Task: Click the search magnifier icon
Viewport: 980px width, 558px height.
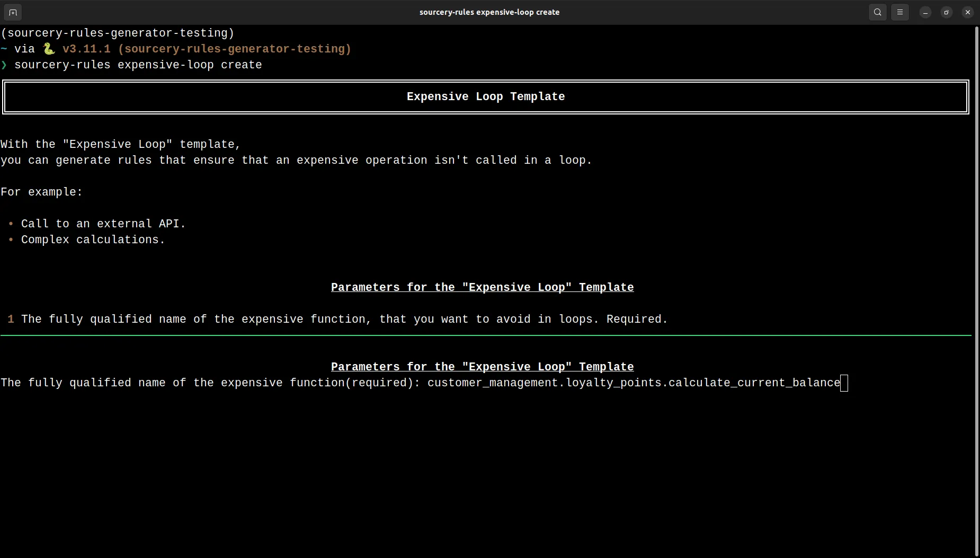Action: point(877,12)
